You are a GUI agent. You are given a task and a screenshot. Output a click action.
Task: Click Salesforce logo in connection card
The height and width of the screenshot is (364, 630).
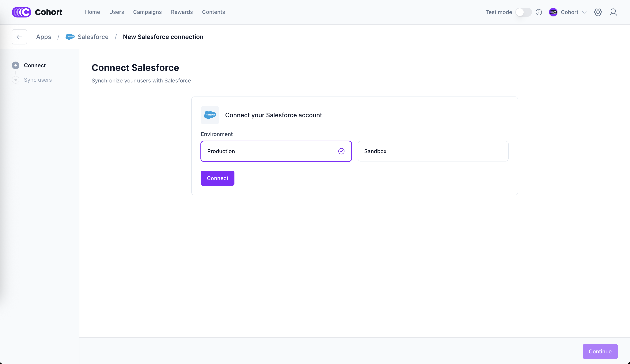coord(210,115)
